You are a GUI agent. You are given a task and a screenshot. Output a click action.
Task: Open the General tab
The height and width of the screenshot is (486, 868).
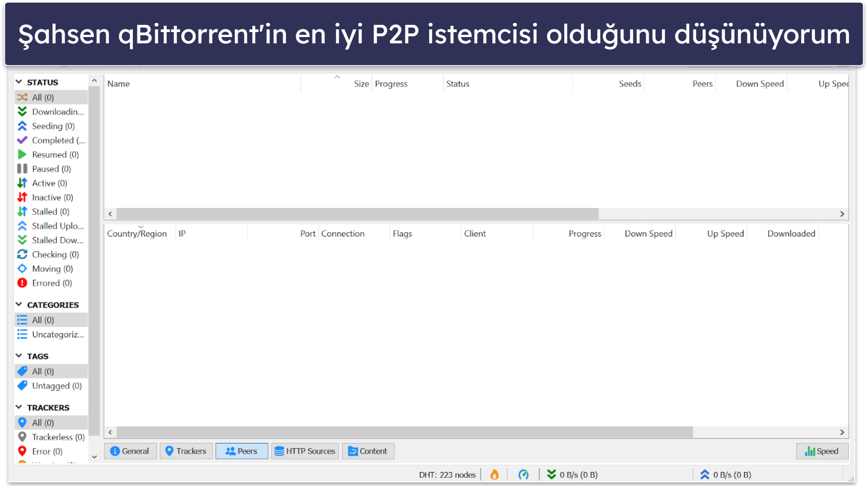(130, 451)
